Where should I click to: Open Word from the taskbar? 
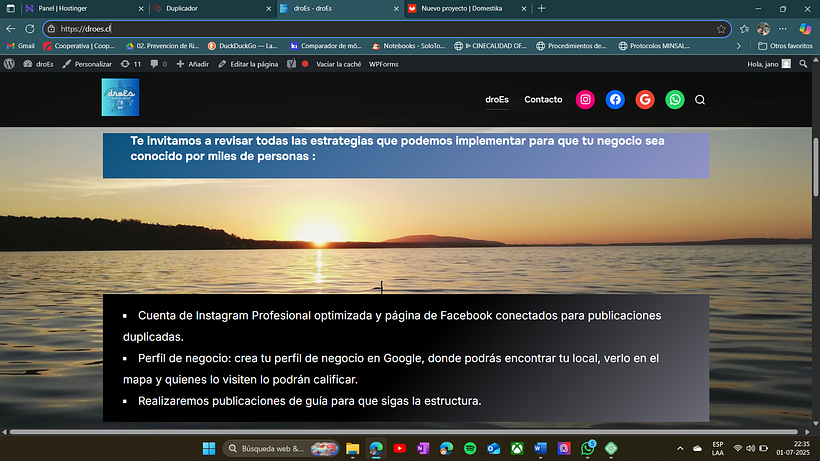click(x=540, y=448)
